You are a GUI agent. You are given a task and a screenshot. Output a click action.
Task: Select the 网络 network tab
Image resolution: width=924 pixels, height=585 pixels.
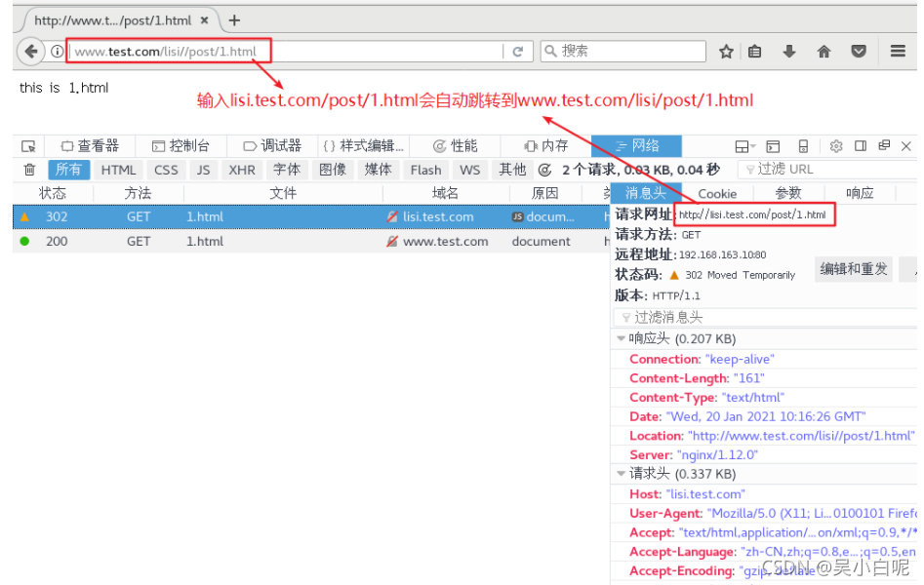point(636,146)
